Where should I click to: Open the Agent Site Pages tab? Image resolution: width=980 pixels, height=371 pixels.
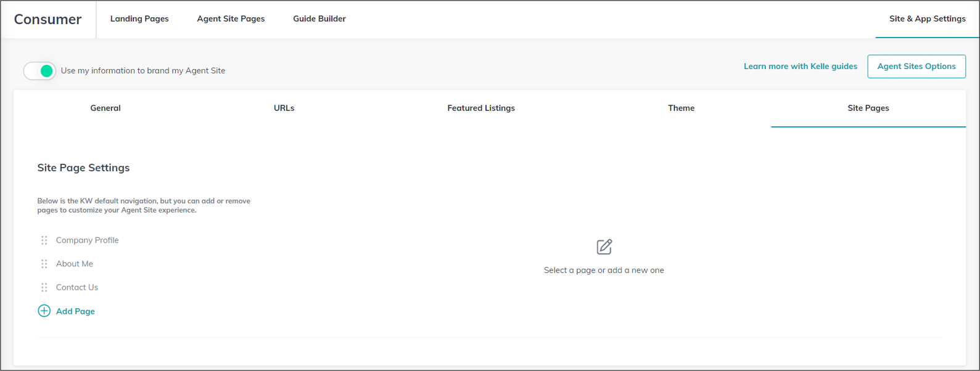click(231, 18)
